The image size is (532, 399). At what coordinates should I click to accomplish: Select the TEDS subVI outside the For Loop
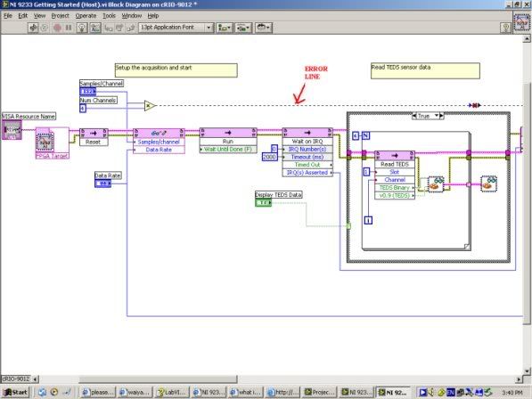(x=489, y=184)
